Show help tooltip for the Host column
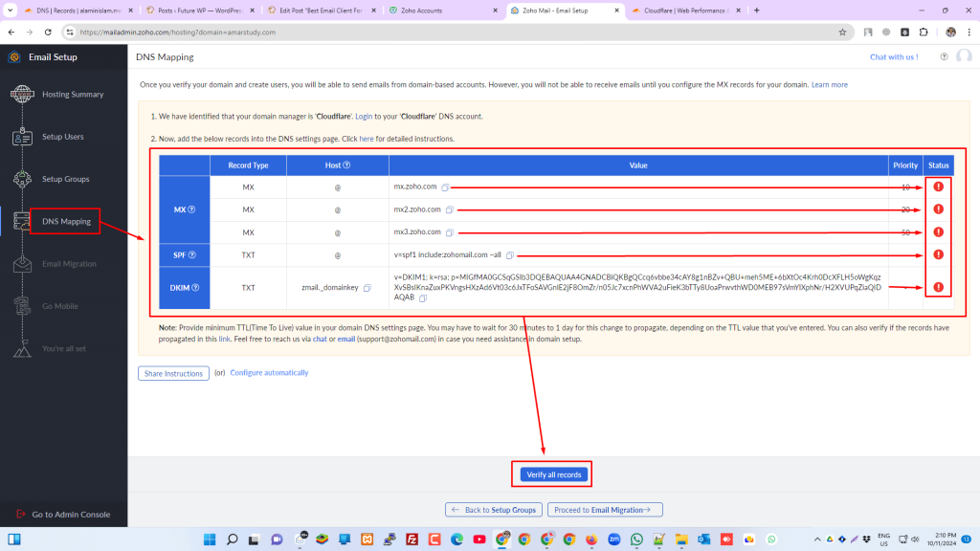Viewport: 980px width, 551px height. [346, 165]
